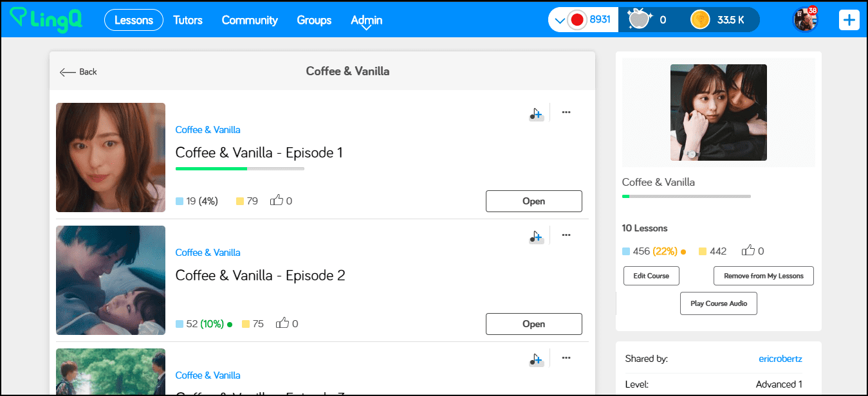Click the blue plus import button
This screenshot has width=868, height=396.
click(x=849, y=20)
